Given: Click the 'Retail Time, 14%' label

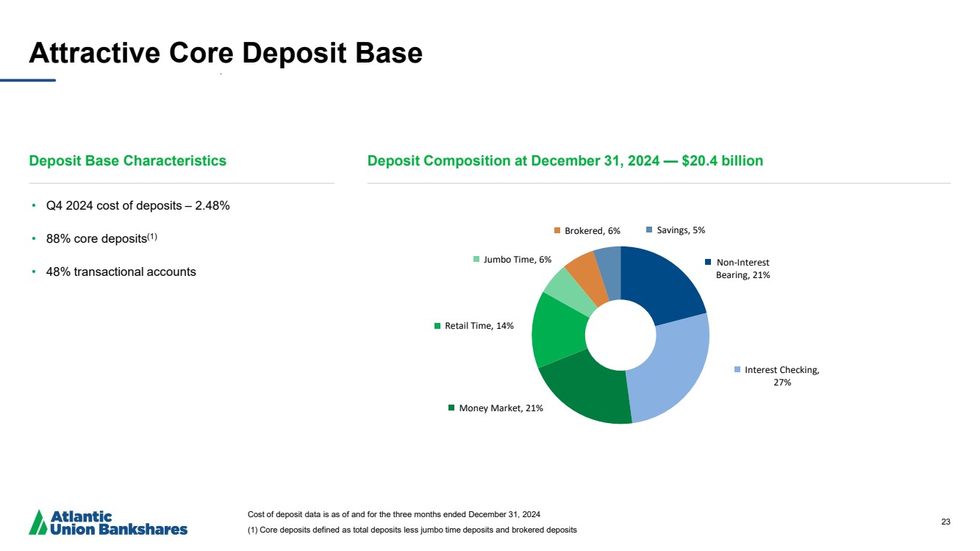Looking at the screenshot, I should click(479, 325).
